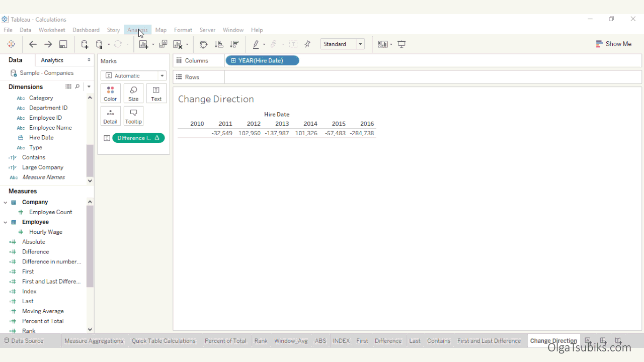Open the pause auto updates dropdown arrow
This screenshot has height=362, width=644.
tap(108, 45)
